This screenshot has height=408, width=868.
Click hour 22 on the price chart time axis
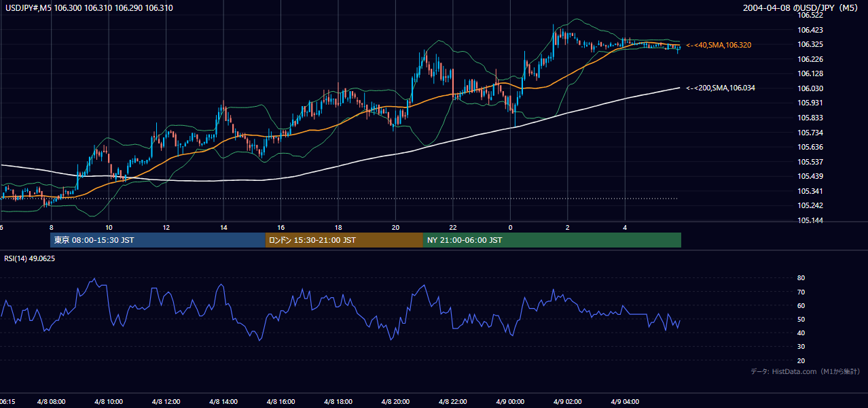452,227
